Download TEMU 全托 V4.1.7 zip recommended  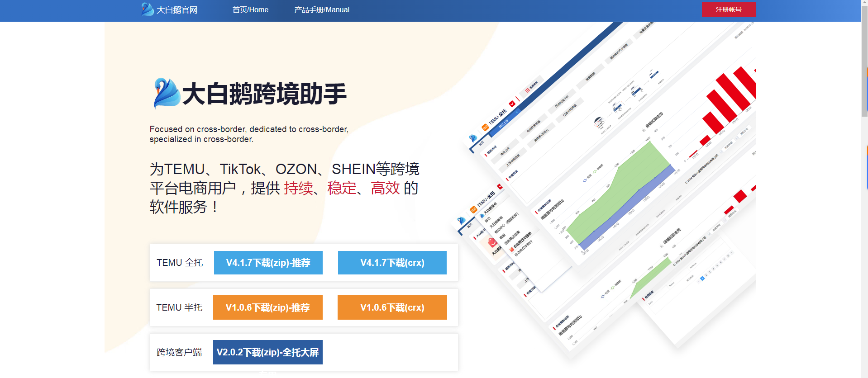coord(268,263)
